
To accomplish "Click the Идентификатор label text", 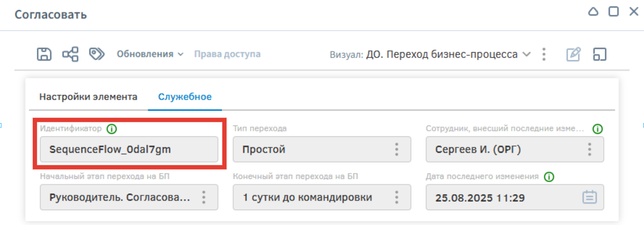I will [71, 128].
